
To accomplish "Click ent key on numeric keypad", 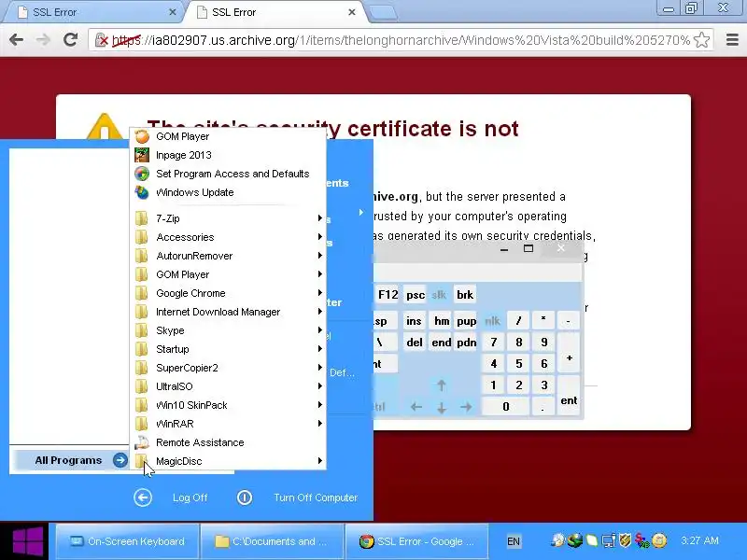I will click(569, 396).
